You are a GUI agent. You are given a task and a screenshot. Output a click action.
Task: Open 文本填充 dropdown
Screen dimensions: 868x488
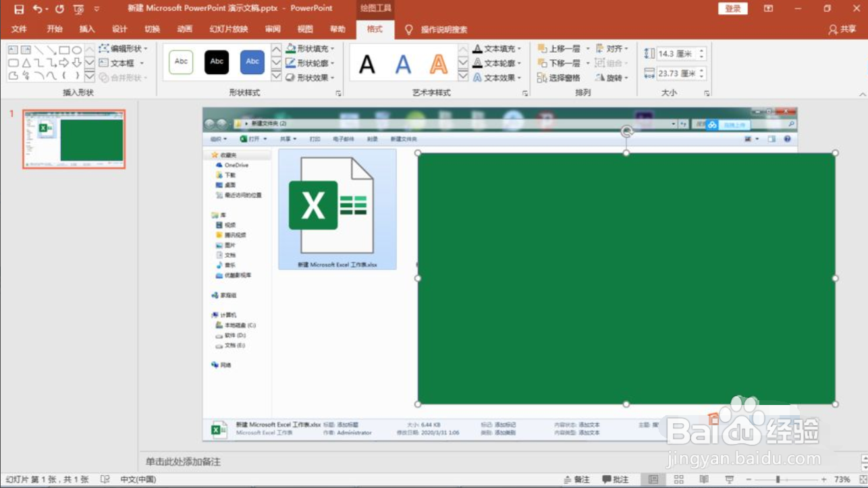pos(497,49)
